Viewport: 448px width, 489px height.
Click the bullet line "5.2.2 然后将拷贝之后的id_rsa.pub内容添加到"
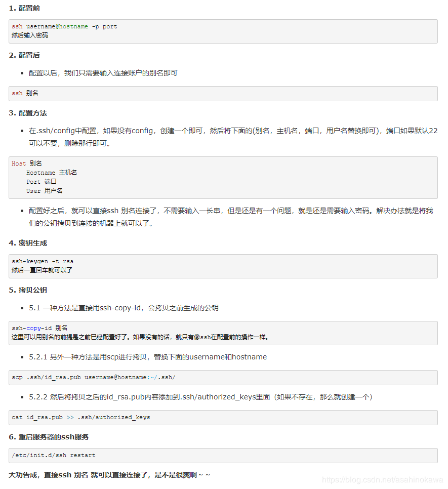[x=200, y=397]
